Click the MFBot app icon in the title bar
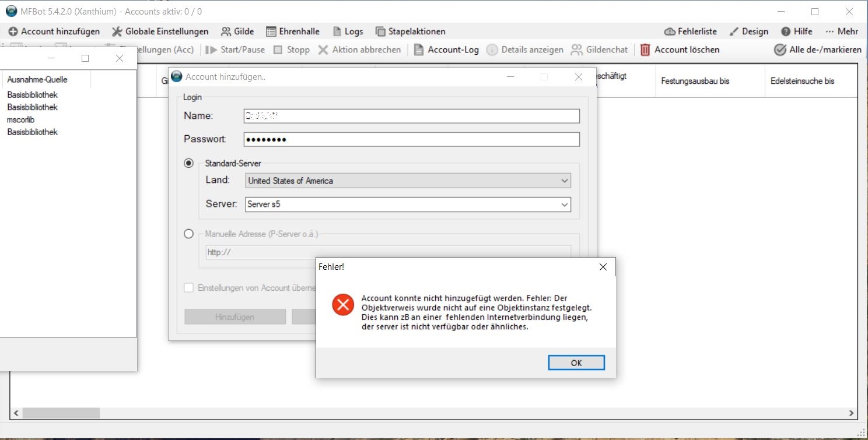Screen dimensions: 868x440 (11, 12)
